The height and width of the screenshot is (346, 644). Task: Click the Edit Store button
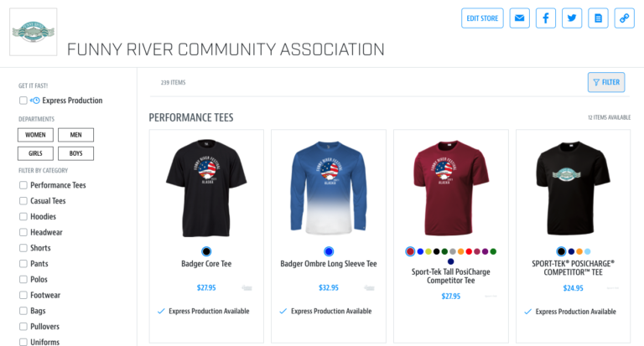482,18
